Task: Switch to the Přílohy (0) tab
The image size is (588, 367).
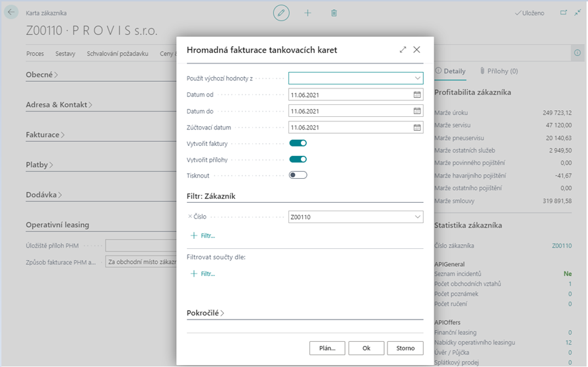Action: 498,71
